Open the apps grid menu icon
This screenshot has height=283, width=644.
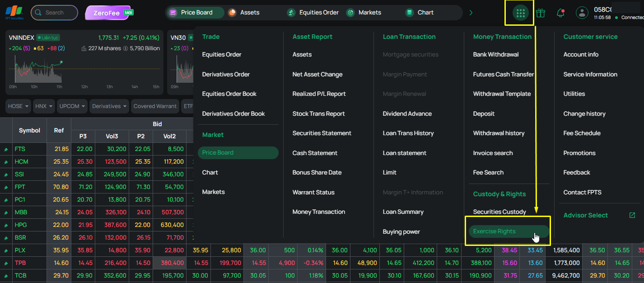pyautogui.click(x=520, y=13)
